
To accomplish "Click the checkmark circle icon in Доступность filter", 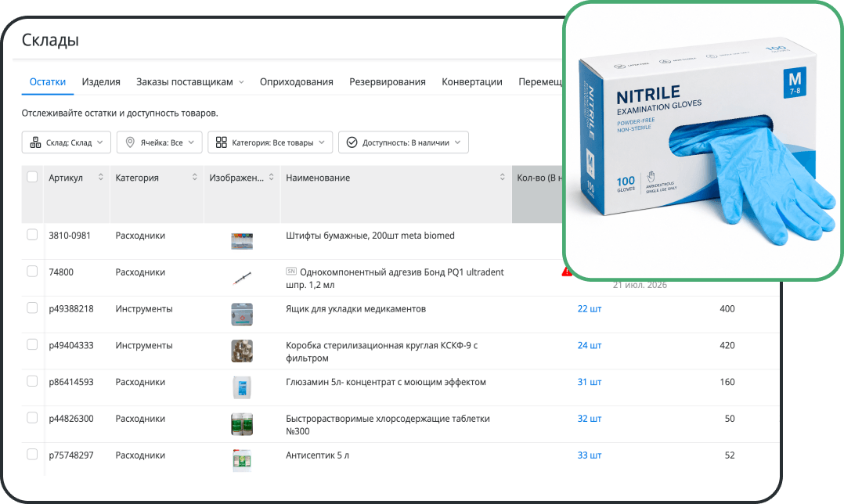I will (352, 142).
